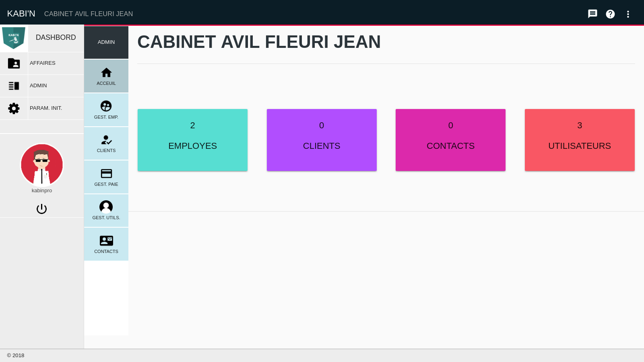Image resolution: width=644 pixels, height=362 pixels.
Task: Click the Param. Init. gear icon
Action: coord(14,108)
